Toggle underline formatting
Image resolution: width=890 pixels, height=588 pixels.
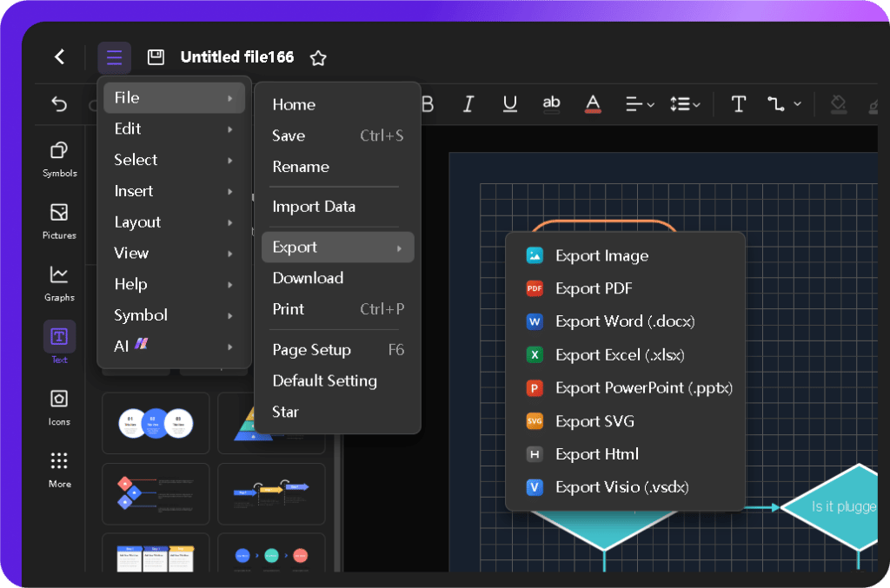(509, 103)
